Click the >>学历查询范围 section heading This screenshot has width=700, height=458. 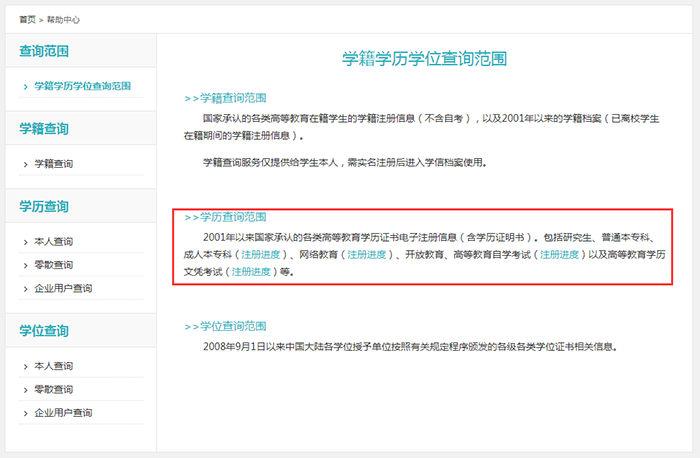tap(225, 217)
